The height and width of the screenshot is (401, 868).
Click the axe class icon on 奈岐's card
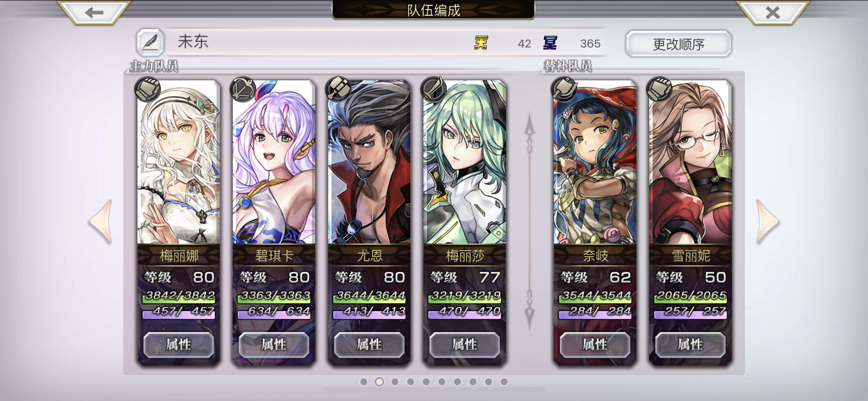[564, 89]
